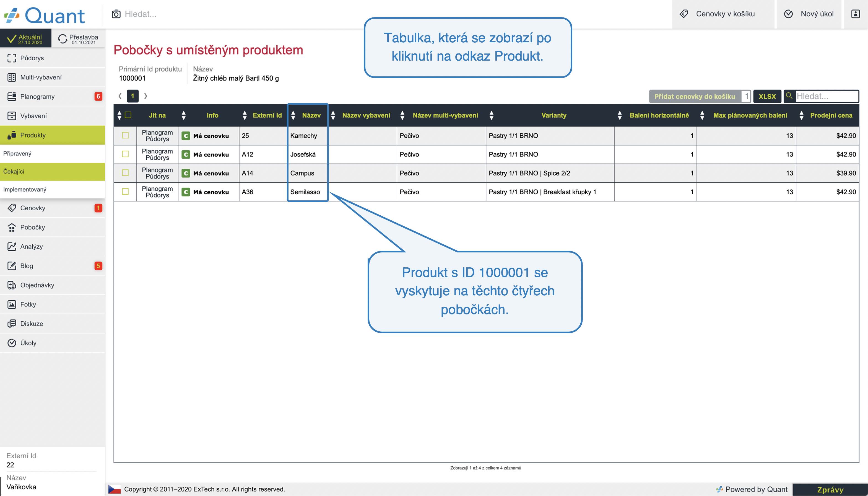The height and width of the screenshot is (496, 868).
Task: Select the Implementovaný submenu item
Action: [53, 189]
